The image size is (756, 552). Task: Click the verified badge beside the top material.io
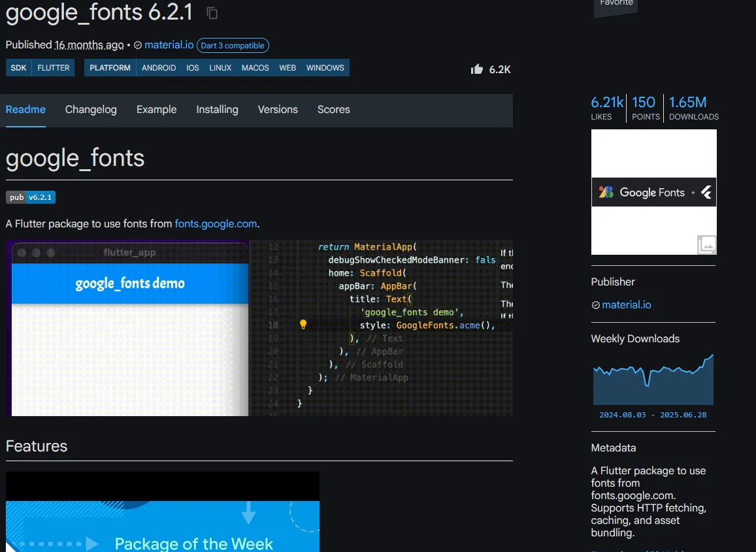[137, 45]
